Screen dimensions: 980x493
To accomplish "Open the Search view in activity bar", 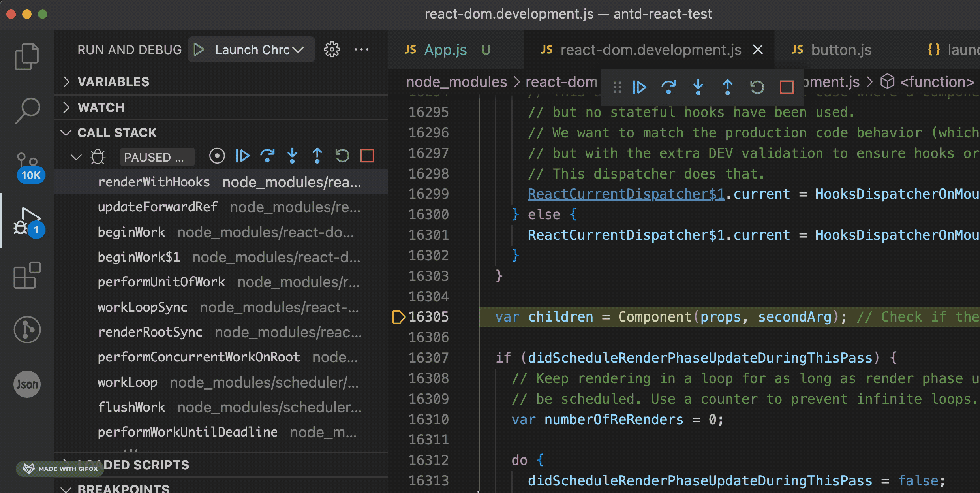I will 27,110.
